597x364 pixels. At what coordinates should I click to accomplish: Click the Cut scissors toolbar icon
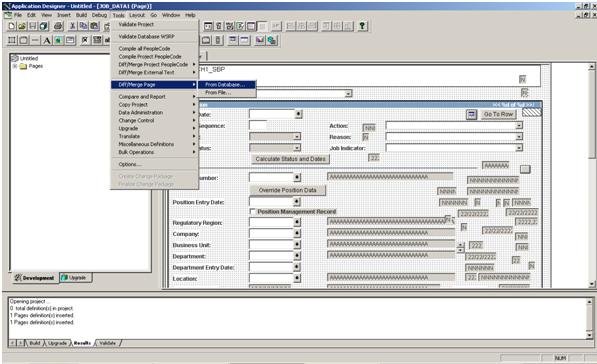tap(72, 26)
